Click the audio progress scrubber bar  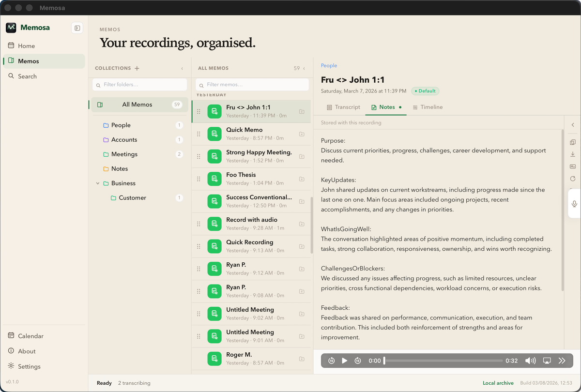(x=443, y=361)
